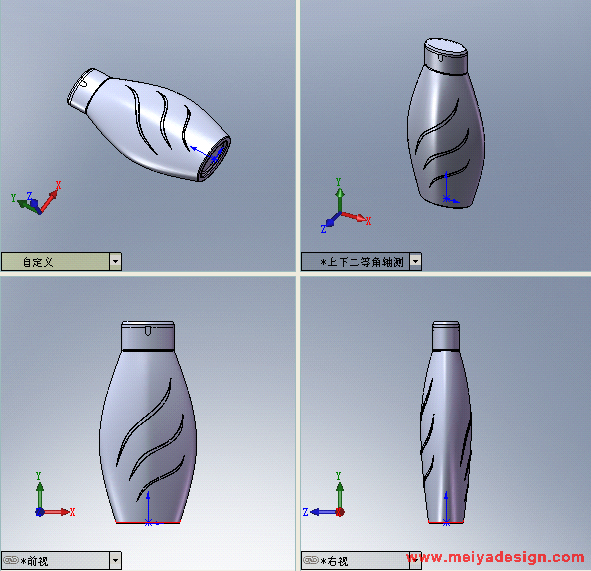Click red X axis in 自定义 view triad
Screen dimensions: 591x571
49,201
